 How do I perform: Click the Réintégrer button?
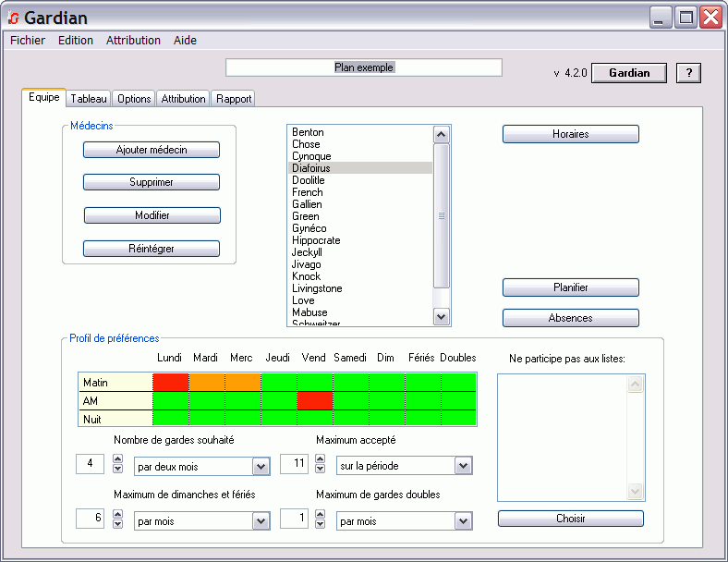[152, 249]
